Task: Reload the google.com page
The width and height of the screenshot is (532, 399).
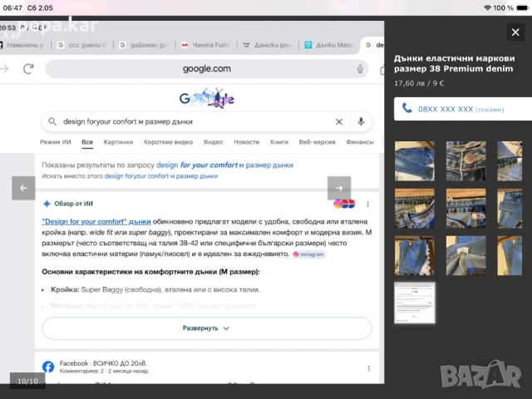Action: [28, 69]
